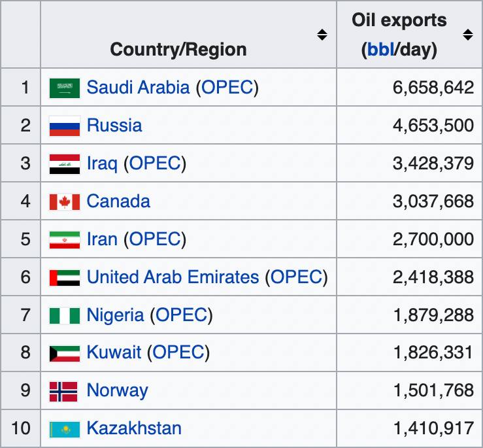Click the Russia flag icon
This screenshot has width=483, height=448.
(x=65, y=126)
